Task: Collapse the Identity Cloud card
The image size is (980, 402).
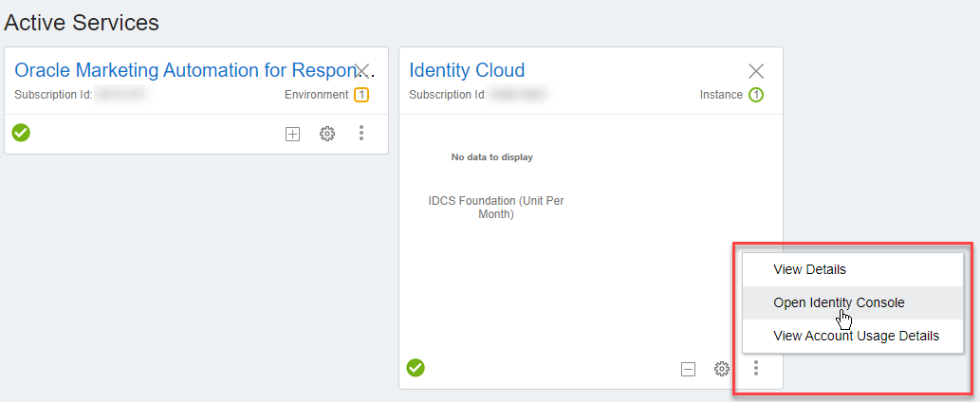Action: pyautogui.click(x=688, y=370)
